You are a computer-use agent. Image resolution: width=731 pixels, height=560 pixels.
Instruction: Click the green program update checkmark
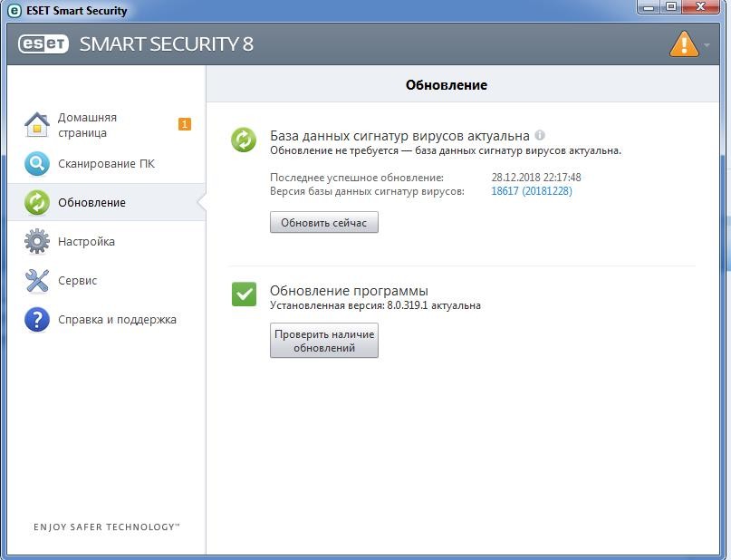244,294
